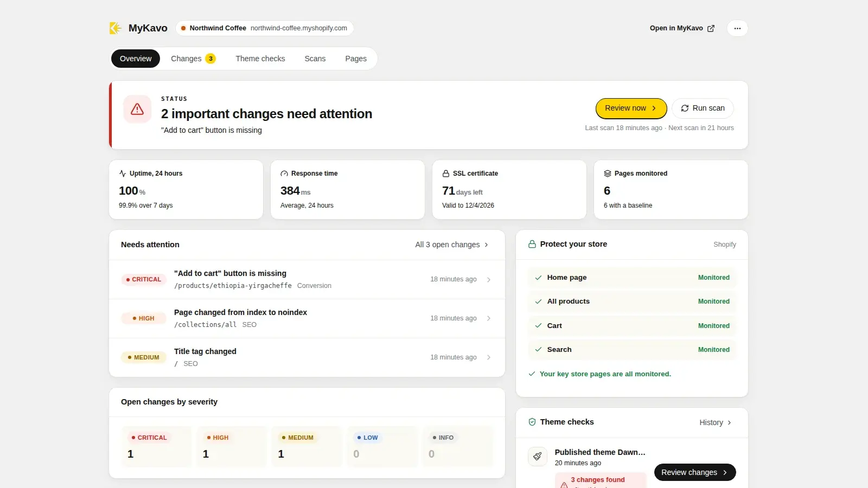The height and width of the screenshot is (488, 868).
Task: Switch to the Pages tab
Action: pyautogui.click(x=356, y=59)
